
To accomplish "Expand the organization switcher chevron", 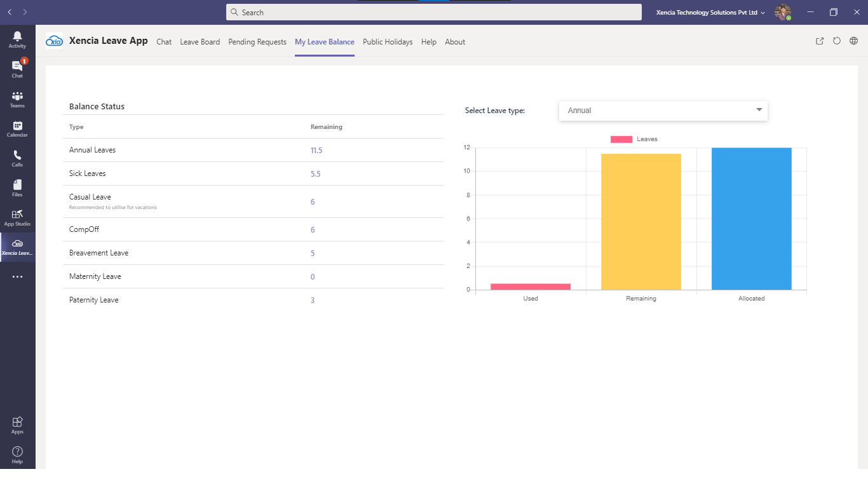I will pos(763,12).
